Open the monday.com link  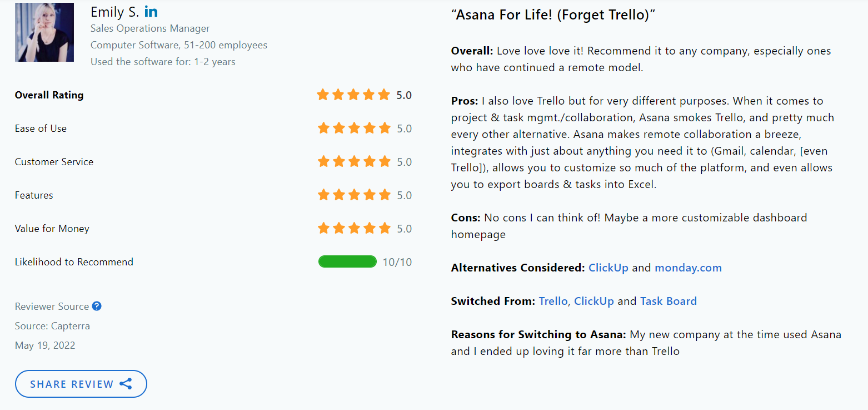(x=688, y=268)
